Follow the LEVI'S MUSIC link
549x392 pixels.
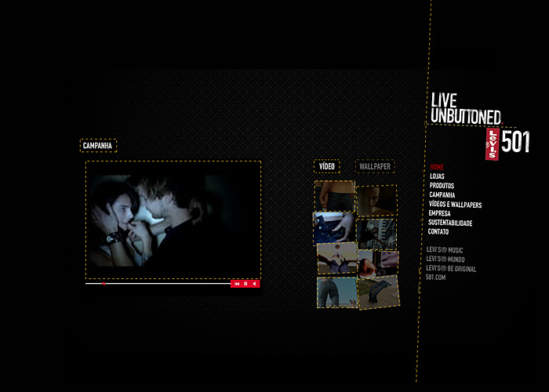click(x=445, y=250)
